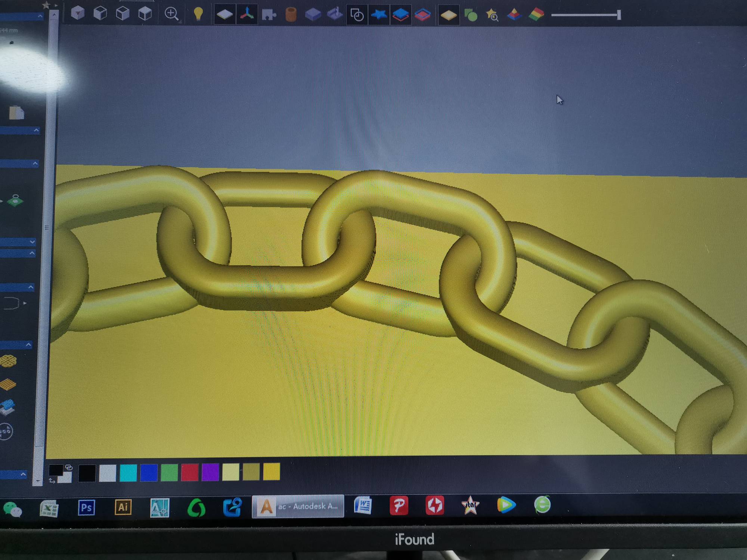The width and height of the screenshot is (747, 560).
Task: Pick the pale yellow palette swatch
Action: point(230,472)
